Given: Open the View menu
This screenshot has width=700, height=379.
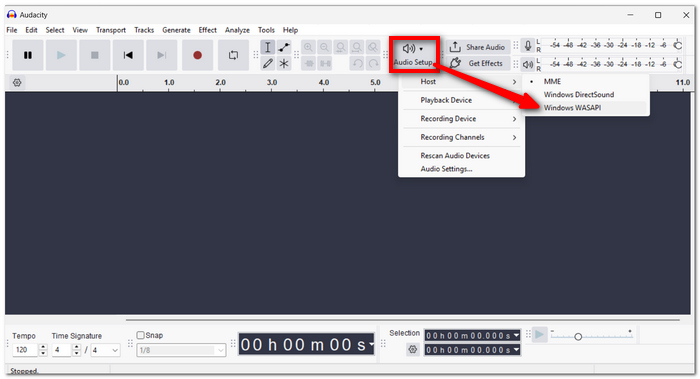Looking at the screenshot, I should click(80, 30).
